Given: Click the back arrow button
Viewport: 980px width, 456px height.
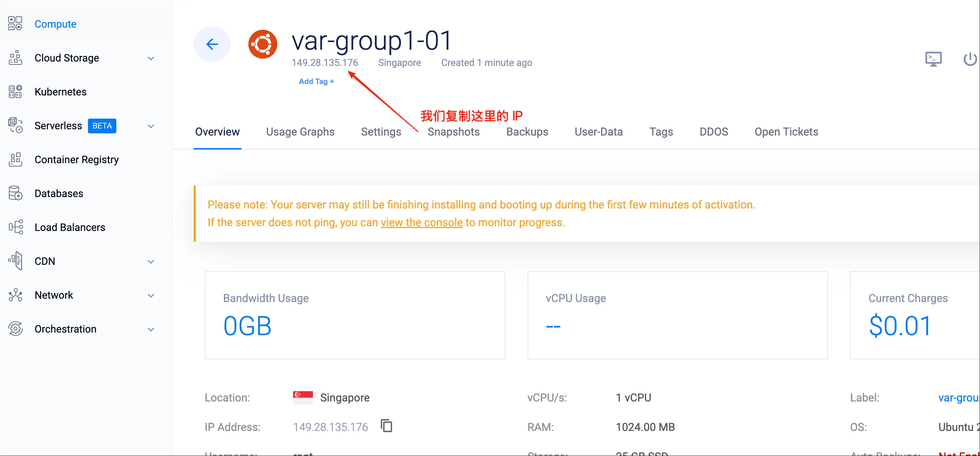Looking at the screenshot, I should pos(212,44).
